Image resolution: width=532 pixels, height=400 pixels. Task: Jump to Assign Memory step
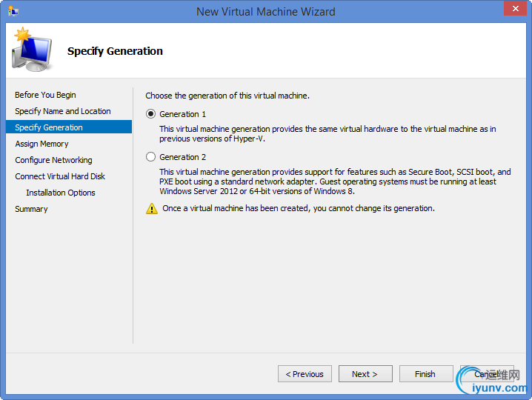point(41,144)
